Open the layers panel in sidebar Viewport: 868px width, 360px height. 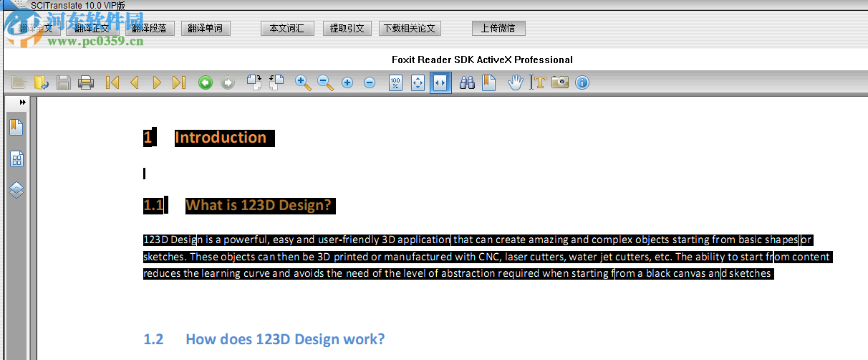pyautogui.click(x=16, y=190)
